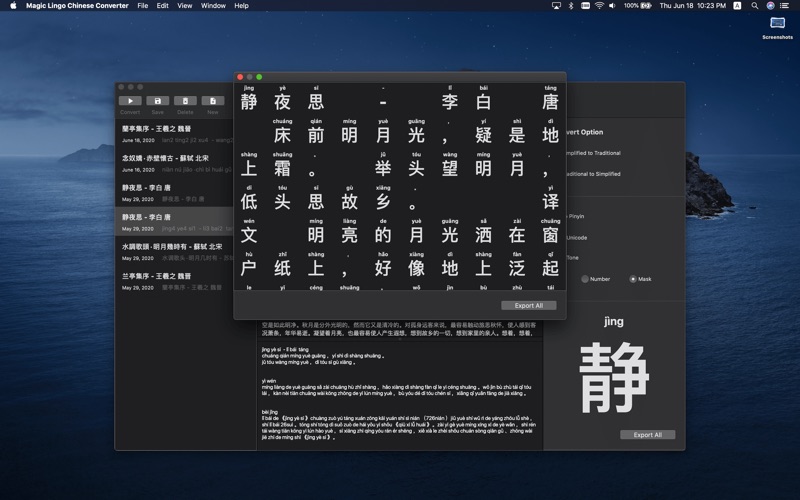Click the Bluetooth icon in menu bar
This screenshot has width=800, height=500.
pos(571,5)
